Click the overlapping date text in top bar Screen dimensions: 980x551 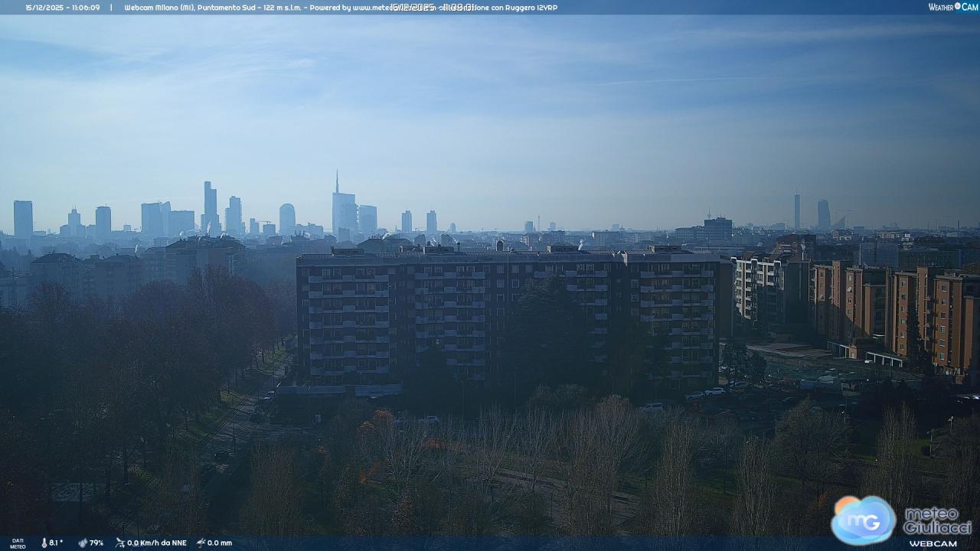pos(433,8)
